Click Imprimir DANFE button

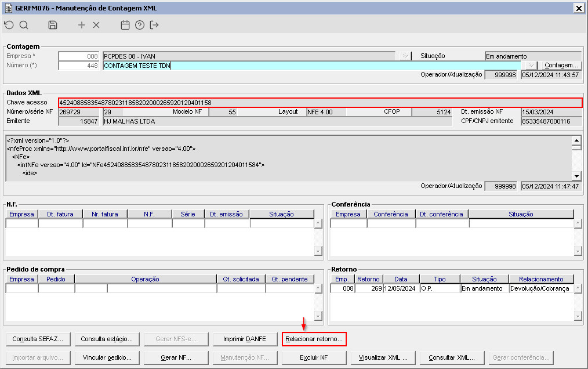[x=245, y=339]
